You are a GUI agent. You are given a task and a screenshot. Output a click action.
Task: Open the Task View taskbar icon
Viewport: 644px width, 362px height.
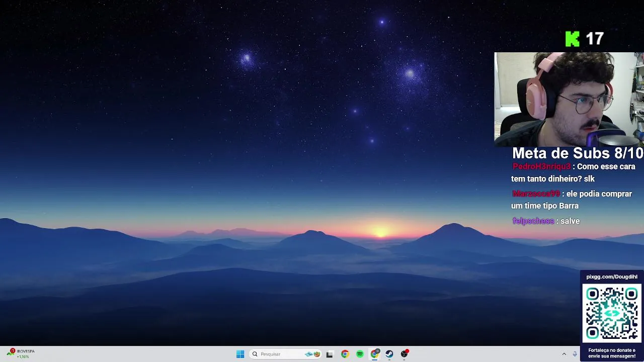pyautogui.click(x=330, y=354)
